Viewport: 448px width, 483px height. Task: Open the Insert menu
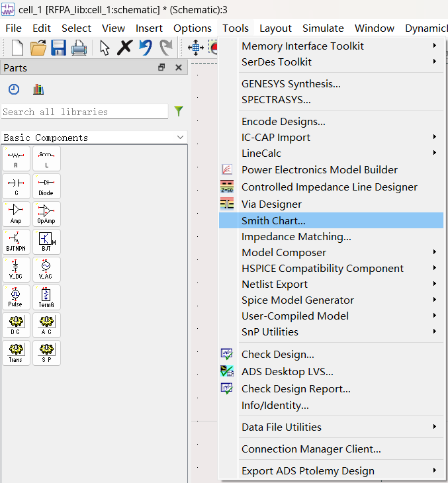(x=149, y=28)
